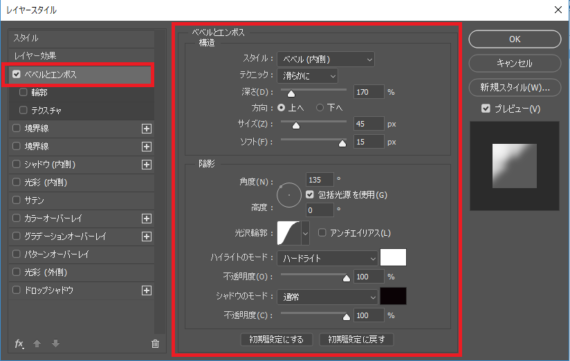Image resolution: width=570 pixels, height=361 pixels.
Task: Open the スタイル dropdown ベベル (内側)
Action: 326,59
